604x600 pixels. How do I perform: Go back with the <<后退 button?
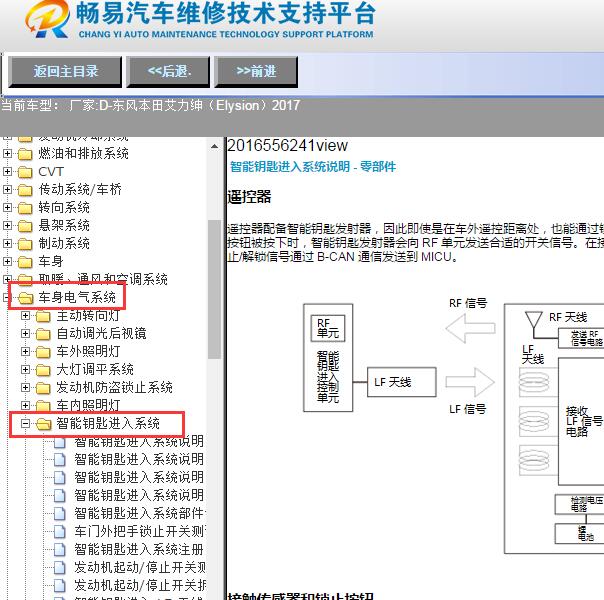point(169,71)
